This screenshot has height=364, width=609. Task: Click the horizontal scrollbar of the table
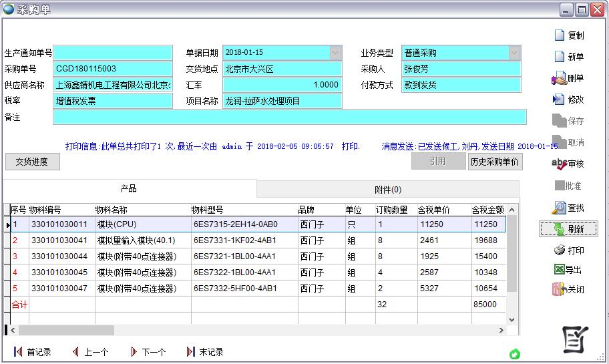click(x=267, y=330)
